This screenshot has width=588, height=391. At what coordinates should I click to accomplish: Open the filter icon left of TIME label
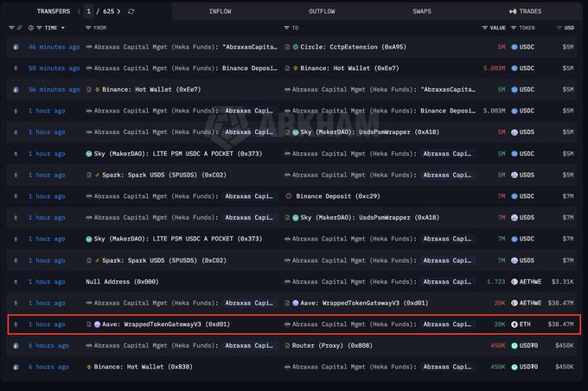click(x=39, y=28)
